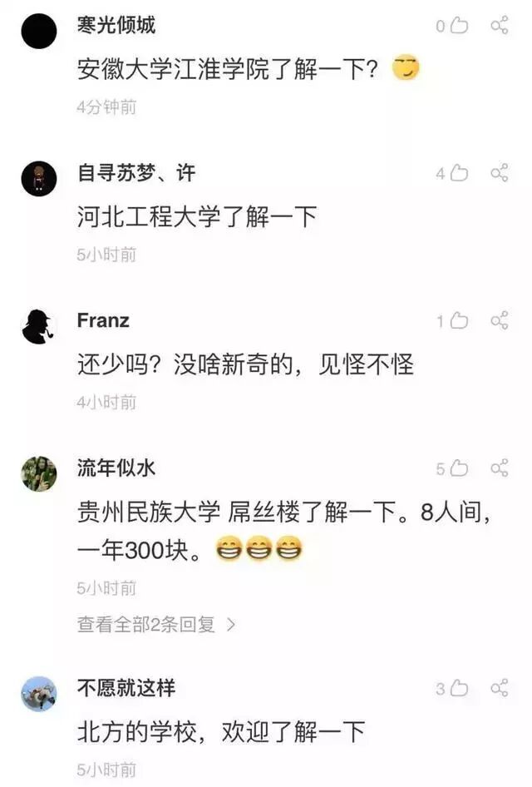Open Franz's detective avatar
The width and height of the screenshot is (532, 787).
38,326
